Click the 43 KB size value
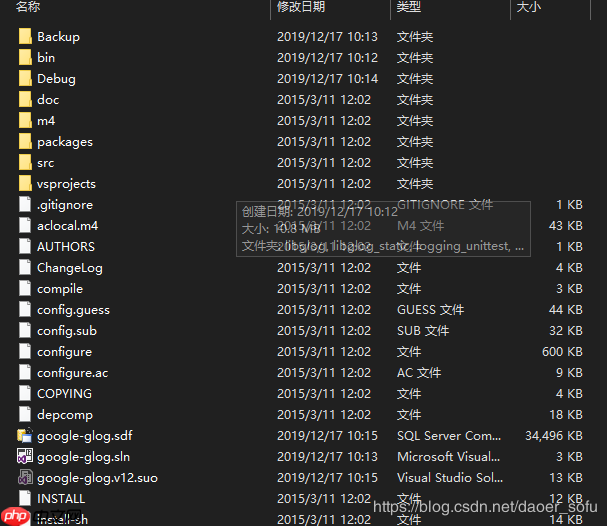This screenshot has height=526, width=607. click(x=566, y=226)
